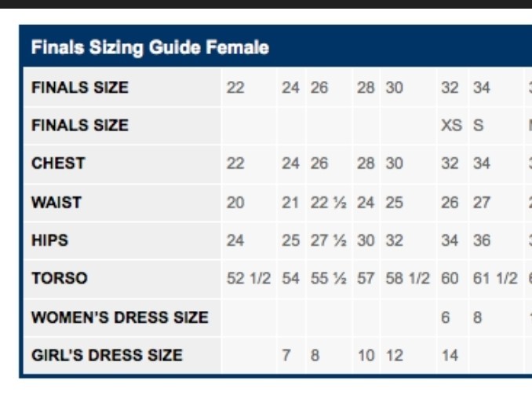Click the HIPS row label
This screenshot has height=399, width=532.
pyautogui.click(x=50, y=240)
